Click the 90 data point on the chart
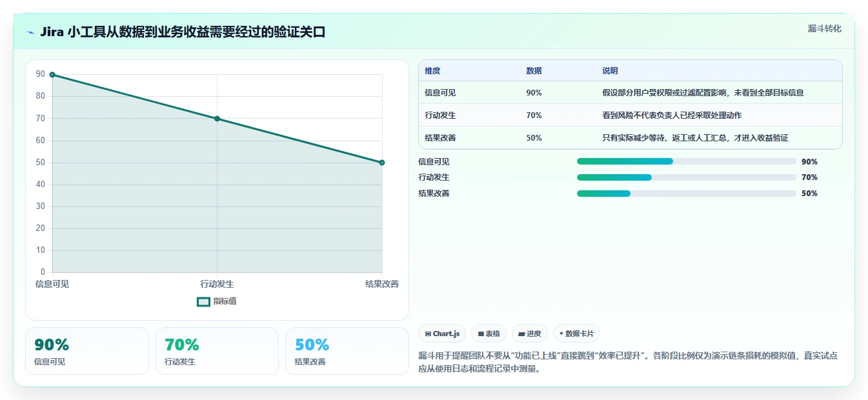The height and width of the screenshot is (400, 868). (x=52, y=75)
